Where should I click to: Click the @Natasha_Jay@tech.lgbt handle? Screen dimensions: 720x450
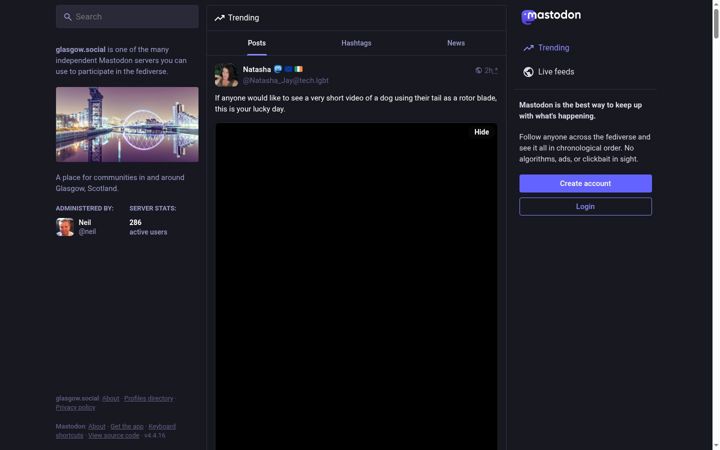(286, 80)
